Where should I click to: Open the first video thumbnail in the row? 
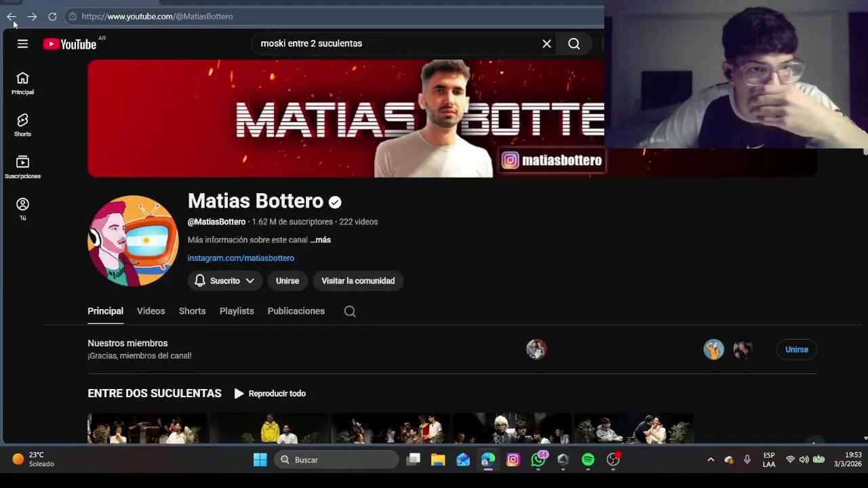(x=147, y=428)
